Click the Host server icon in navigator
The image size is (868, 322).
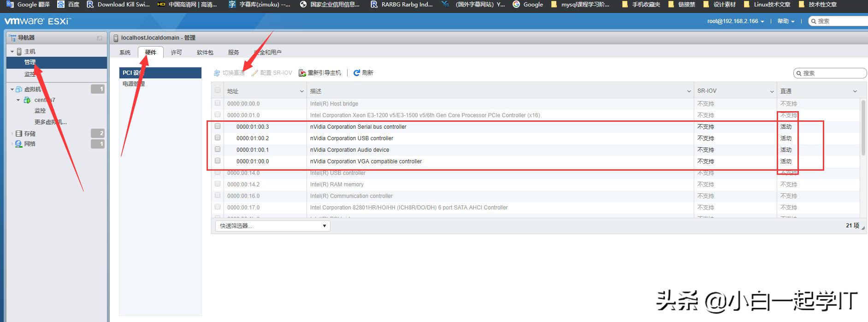pyautogui.click(x=19, y=52)
